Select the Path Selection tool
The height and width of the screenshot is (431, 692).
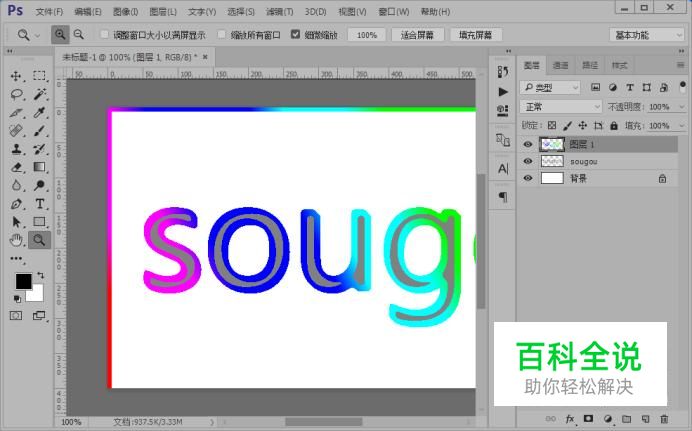tap(16, 222)
